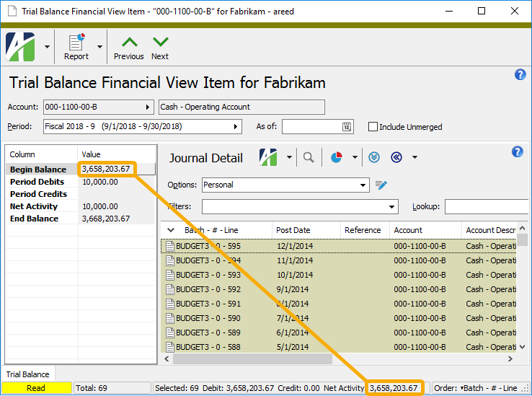Sort by Account column header
This screenshot has height=396, width=532.
pyautogui.click(x=408, y=230)
